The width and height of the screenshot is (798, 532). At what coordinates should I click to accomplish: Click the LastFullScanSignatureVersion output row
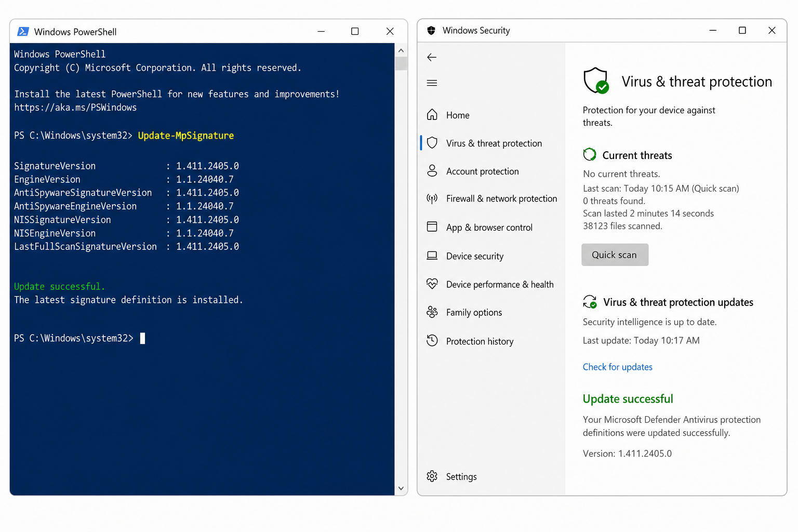(x=126, y=247)
